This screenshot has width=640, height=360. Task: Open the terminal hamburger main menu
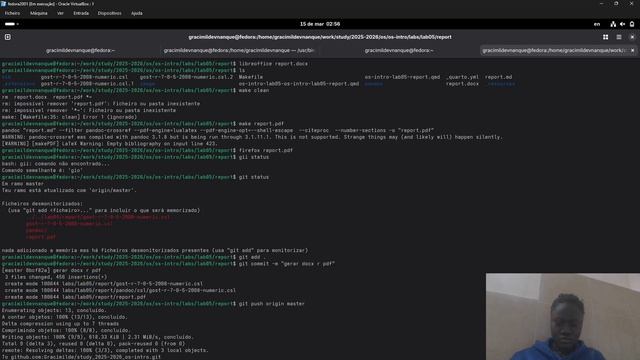point(619,37)
